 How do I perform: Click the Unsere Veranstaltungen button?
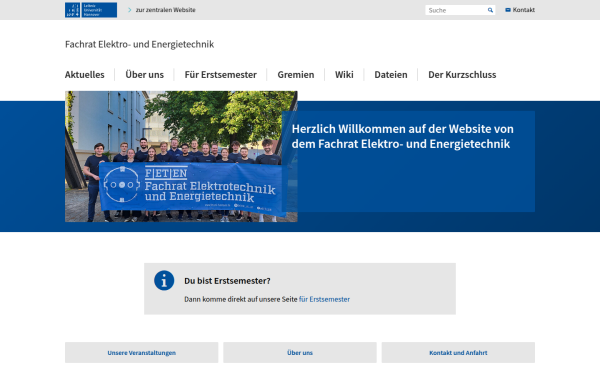pyautogui.click(x=142, y=353)
